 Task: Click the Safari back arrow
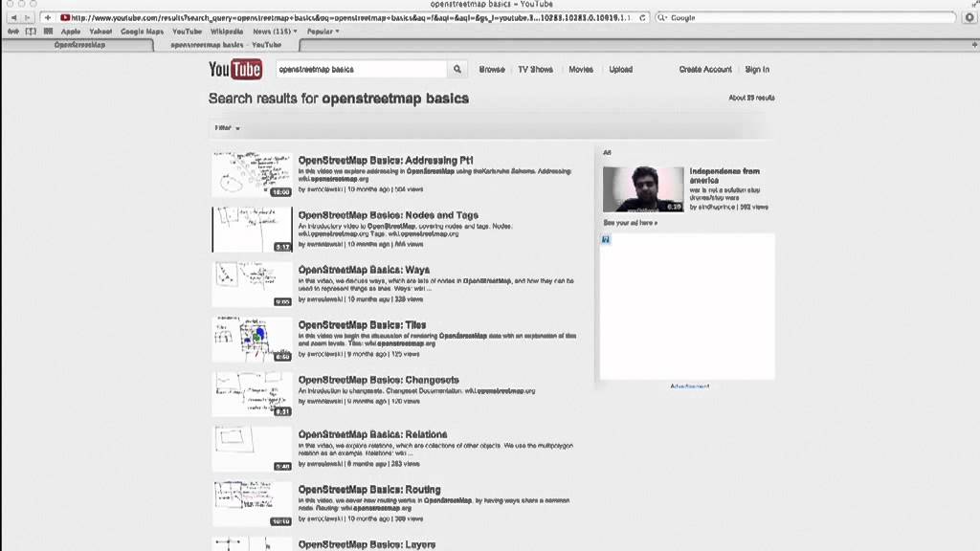(13, 17)
